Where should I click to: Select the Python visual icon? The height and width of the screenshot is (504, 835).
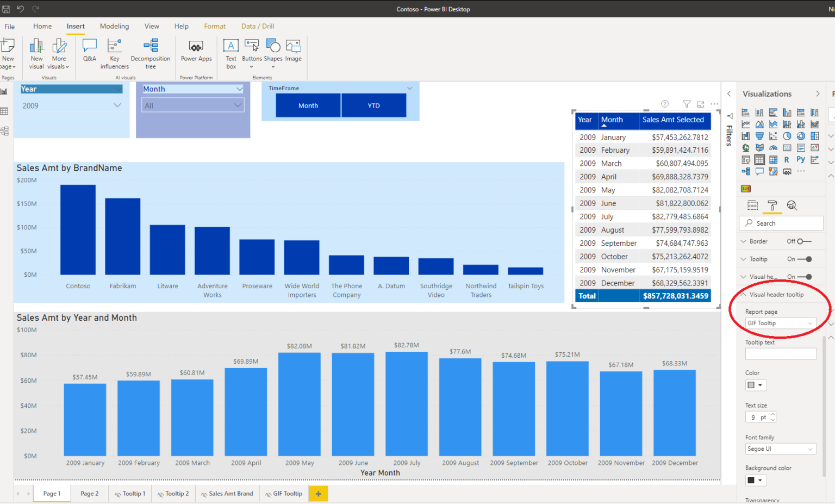click(800, 159)
